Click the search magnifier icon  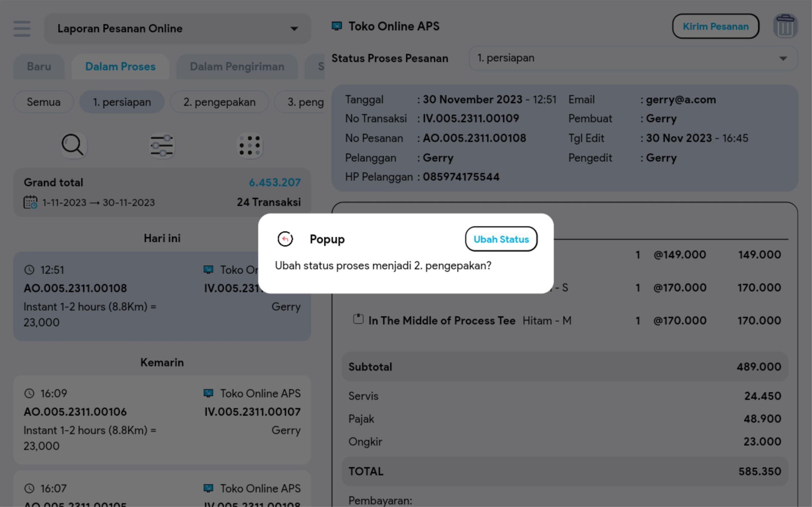(73, 145)
